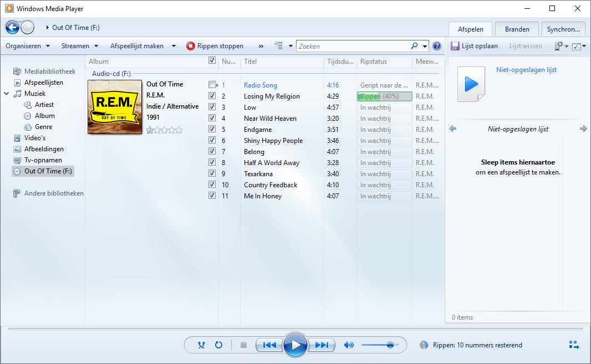Screen dimensions: 591x364
Task: Switch to Now Playing mode icon
Action: [x=574, y=345]
